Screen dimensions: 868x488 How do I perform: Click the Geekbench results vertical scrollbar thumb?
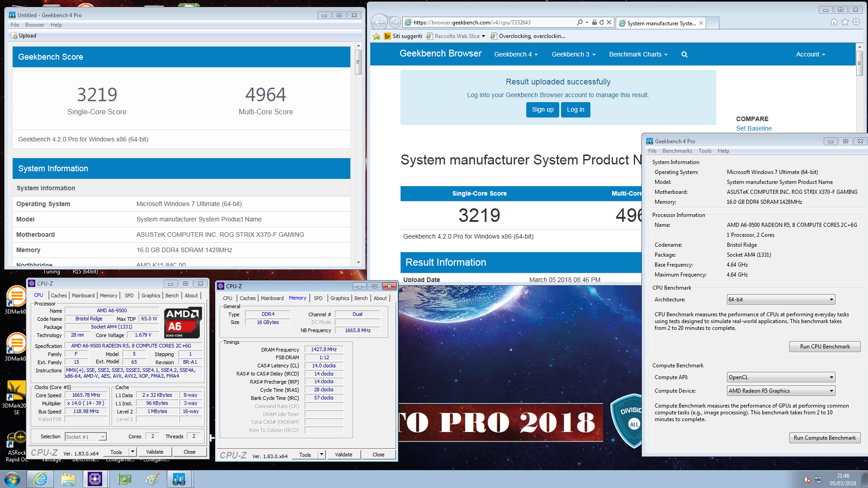click(358, 62)
